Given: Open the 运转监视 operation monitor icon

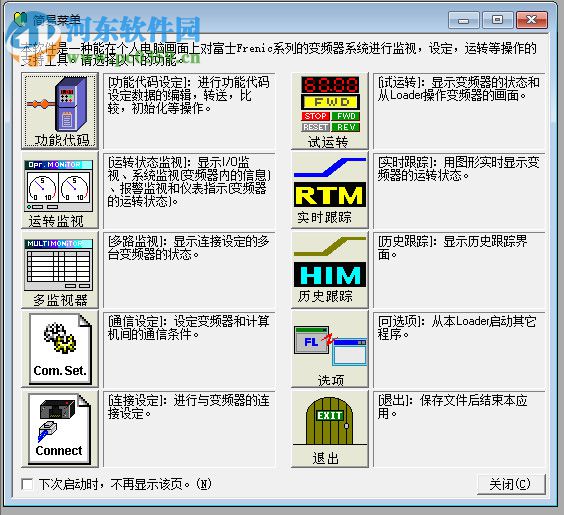Looking at the screenshot, I should tap(60, 190).
